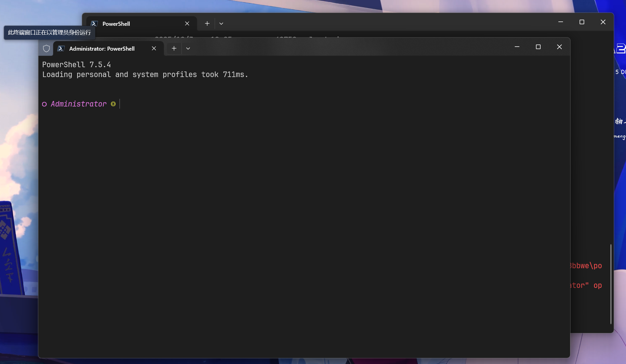Open a new tab in the background terminal window
The width and height of the screenshot is (626, 364).
207,23
